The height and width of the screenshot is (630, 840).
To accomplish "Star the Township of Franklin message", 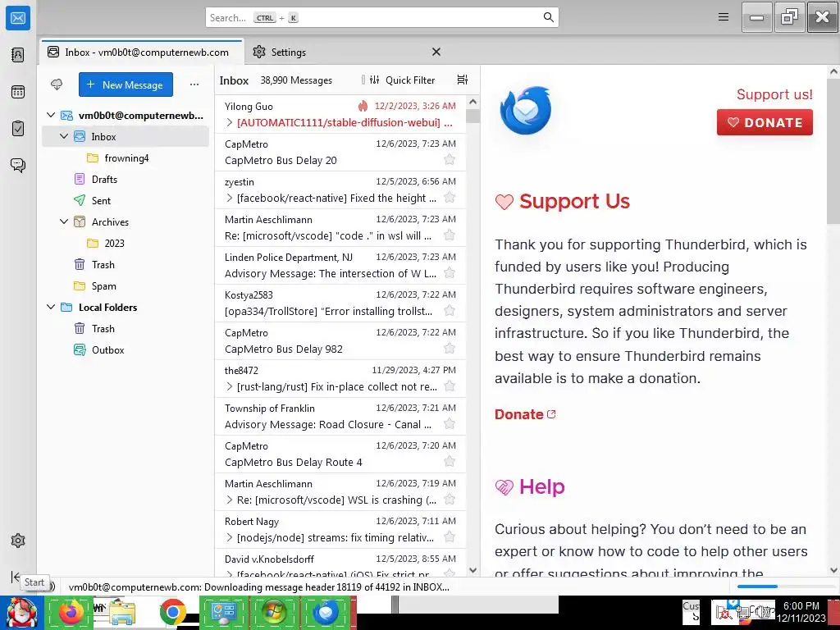I will pyautogui.click(x=450, y=424).
